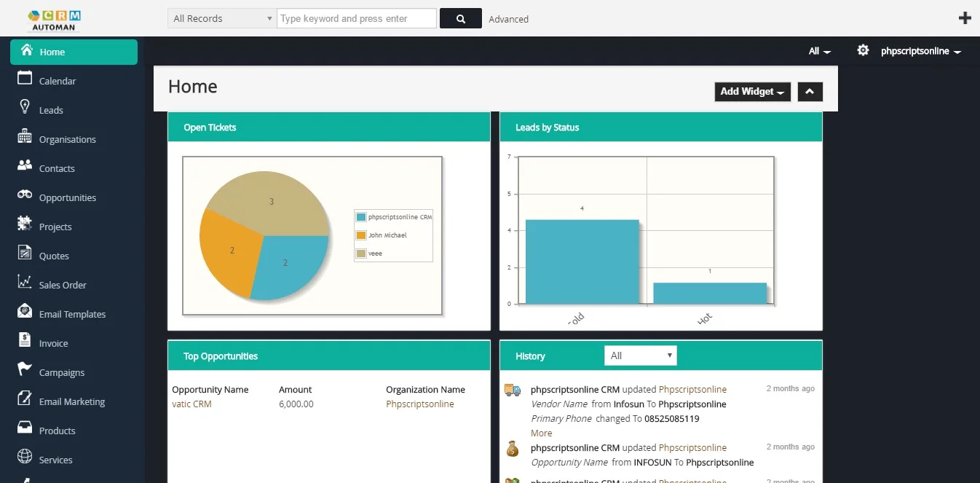Click the Email Marketing edit icon

[x=25, y=398]
